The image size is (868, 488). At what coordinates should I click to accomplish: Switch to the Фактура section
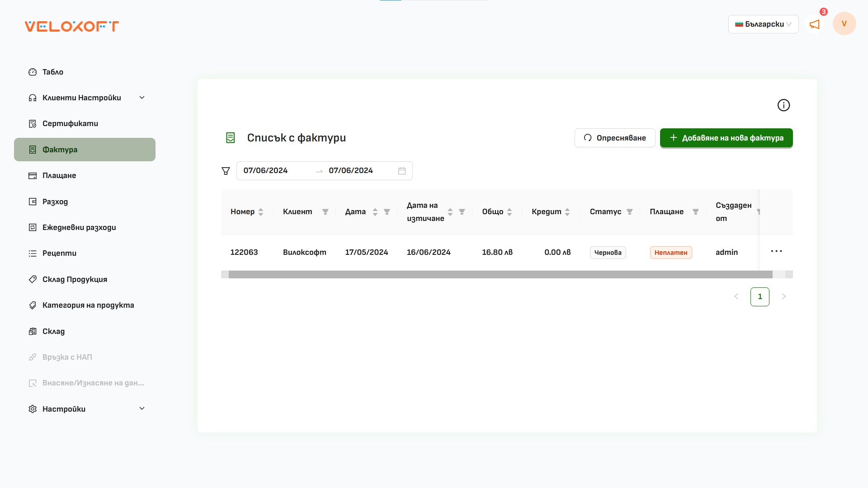point(60,150)
